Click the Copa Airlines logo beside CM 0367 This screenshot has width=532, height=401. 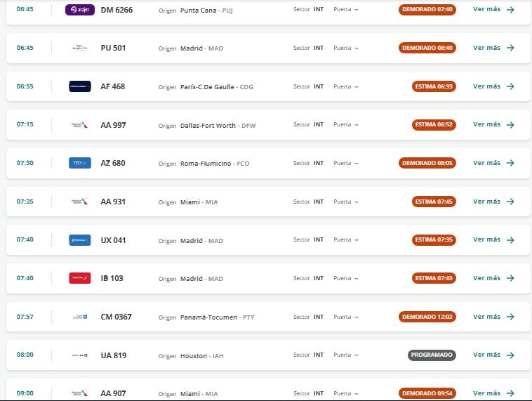point(80,317)
